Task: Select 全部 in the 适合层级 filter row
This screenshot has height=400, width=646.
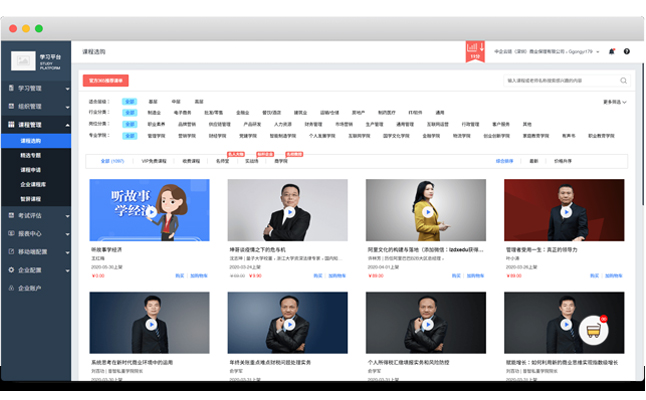Action: click(x=130, y=101)
